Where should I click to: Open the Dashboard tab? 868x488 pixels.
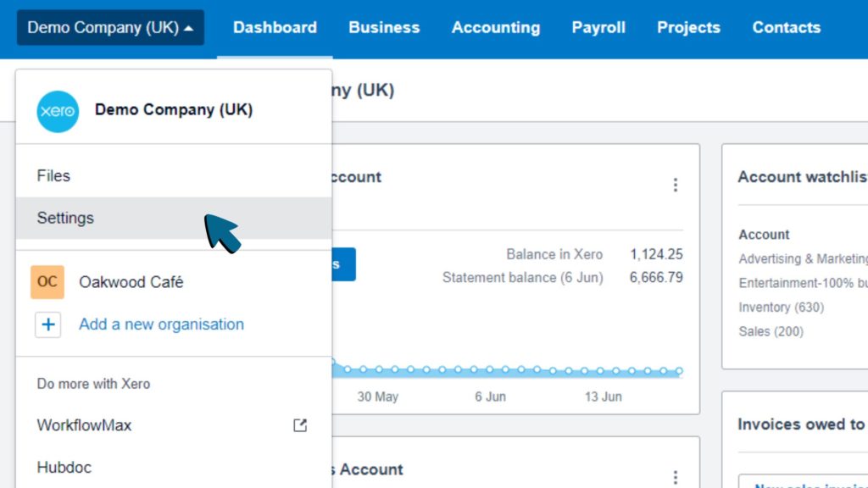275,28
